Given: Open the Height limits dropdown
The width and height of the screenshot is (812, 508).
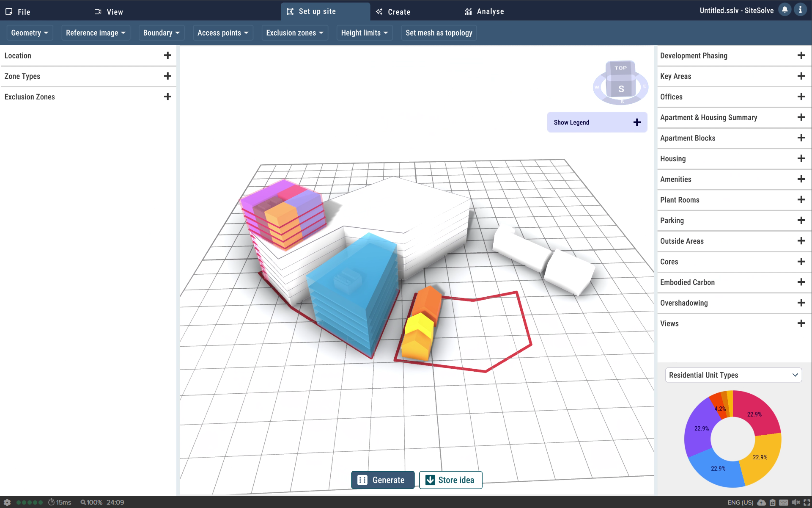Looking at the screenshot, I should 364,33.
